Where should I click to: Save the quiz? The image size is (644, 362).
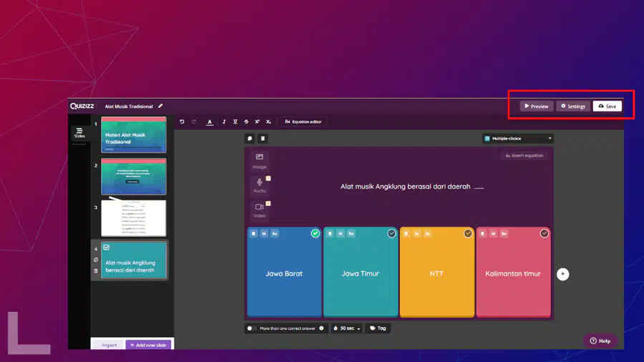[x=607, y=107]
